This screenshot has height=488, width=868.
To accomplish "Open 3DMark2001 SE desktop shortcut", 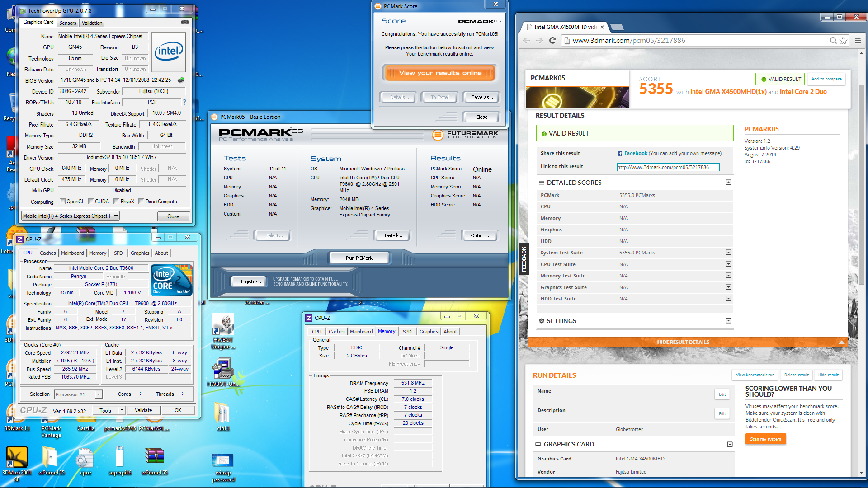I will click(x=17, y=464).
